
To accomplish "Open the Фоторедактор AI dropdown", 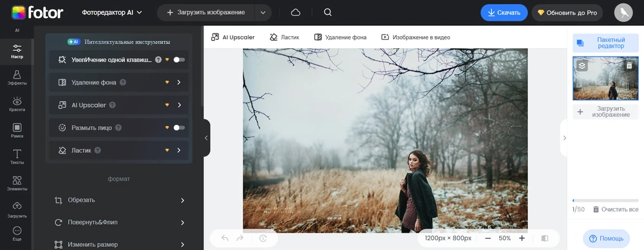I will click(x=111, y=12).
